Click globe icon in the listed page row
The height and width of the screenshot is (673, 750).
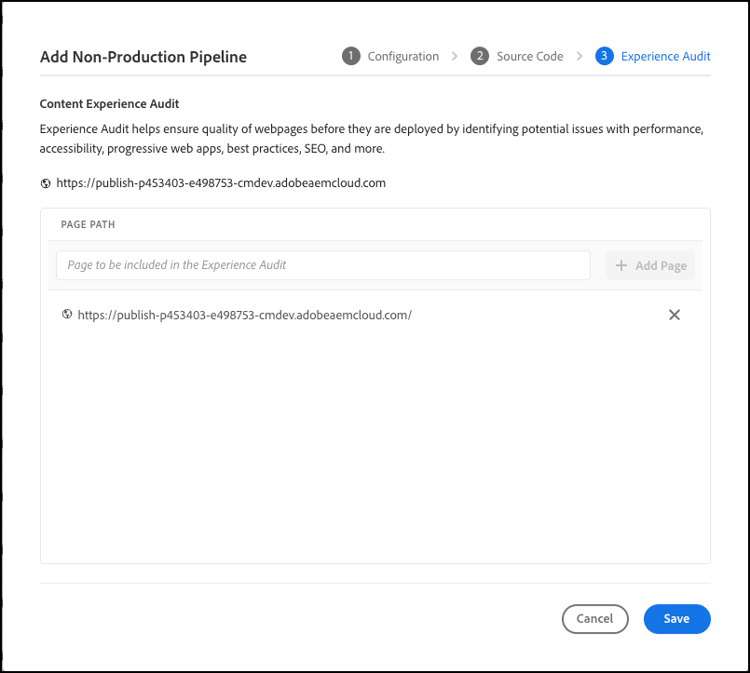67,315
